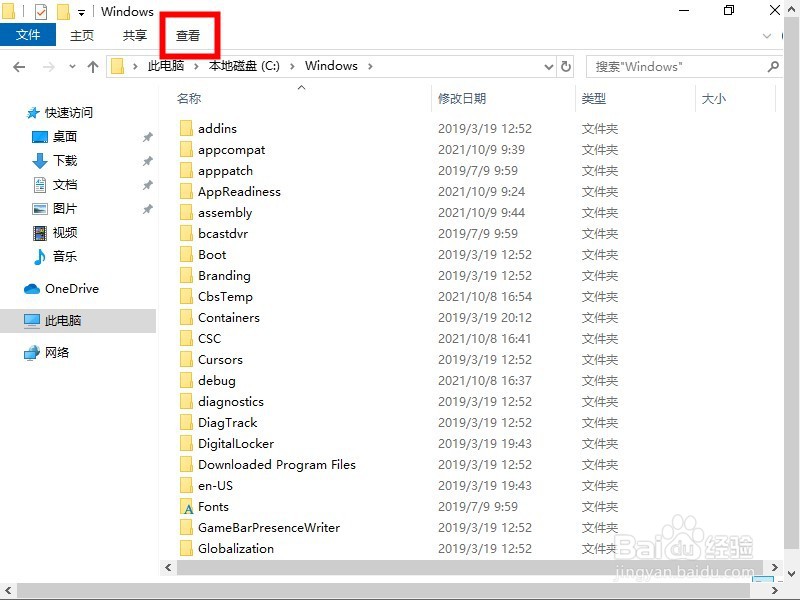
Task: Select the CbsTemp folder icon
Action: click(x=186, y=296)
